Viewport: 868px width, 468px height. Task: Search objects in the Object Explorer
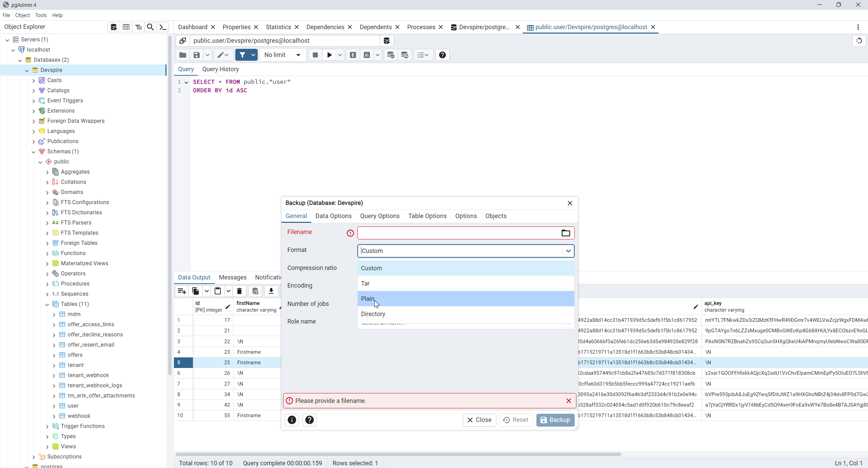150,27
